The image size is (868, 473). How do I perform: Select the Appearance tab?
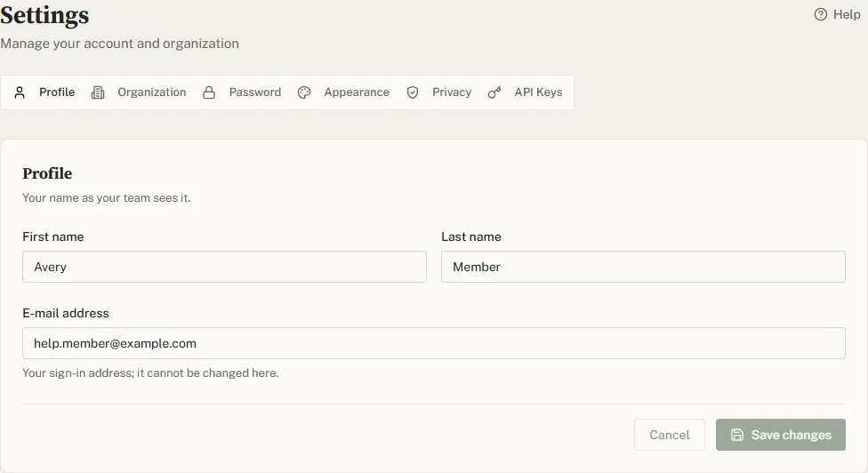tap(343, 92)
